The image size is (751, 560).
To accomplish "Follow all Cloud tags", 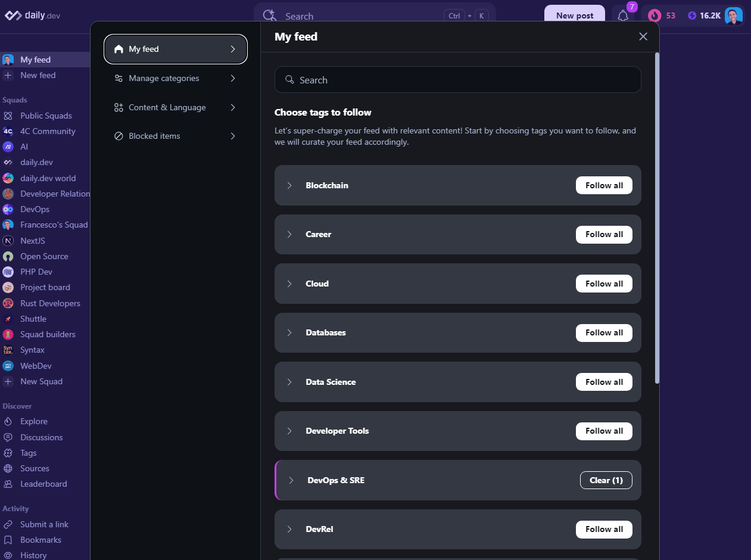I will click(604, 284).
